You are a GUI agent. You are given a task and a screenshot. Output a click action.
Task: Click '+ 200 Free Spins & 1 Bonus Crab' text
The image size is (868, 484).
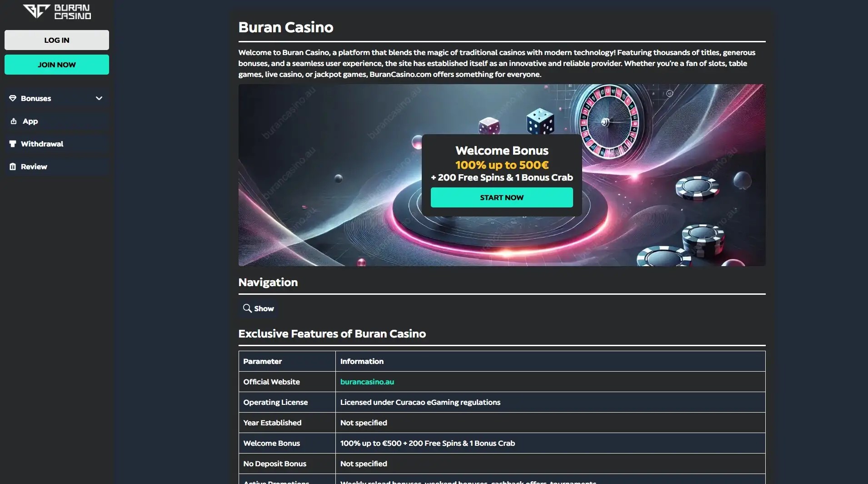502,177
